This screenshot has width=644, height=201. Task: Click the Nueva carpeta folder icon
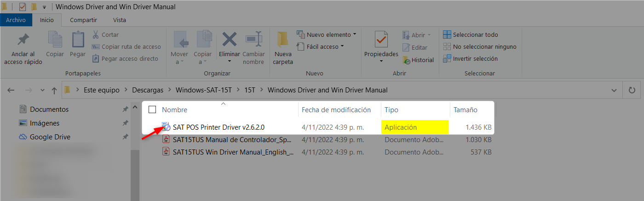coord(282,40)
